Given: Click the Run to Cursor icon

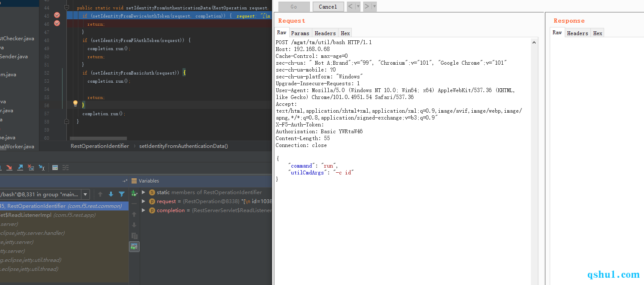Looking at the screenshot, I should [42, 168].
